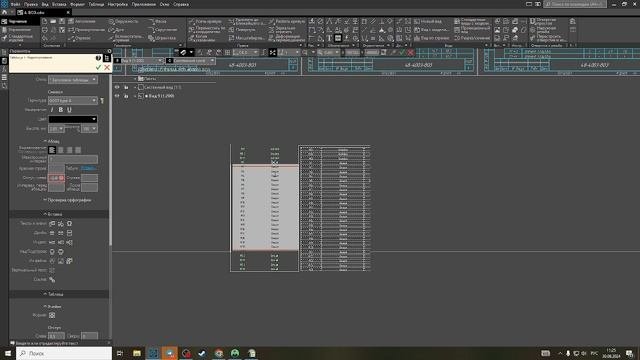This screenshot has width=640, height=360.
Task: Open the table style dropdown
Action: 73,80
